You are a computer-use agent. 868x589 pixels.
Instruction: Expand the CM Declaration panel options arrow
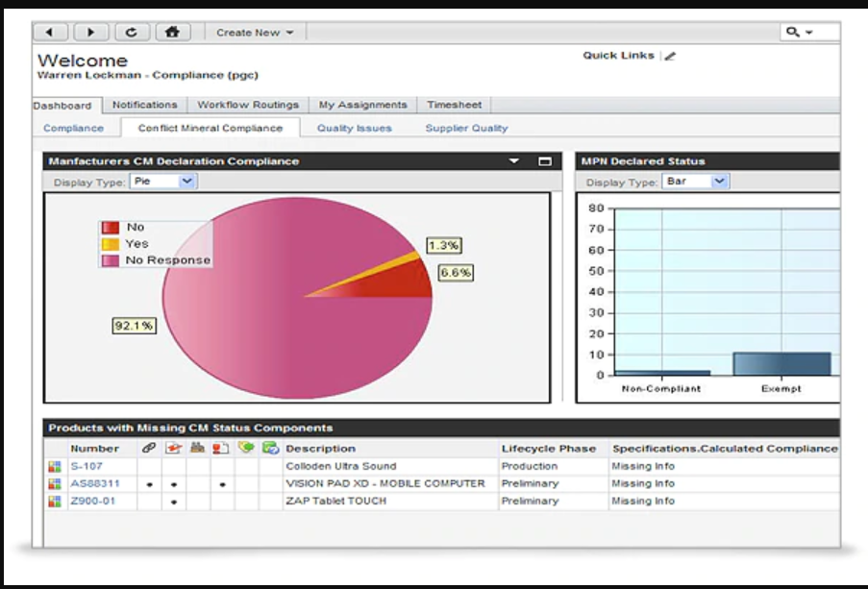(514, 161)
